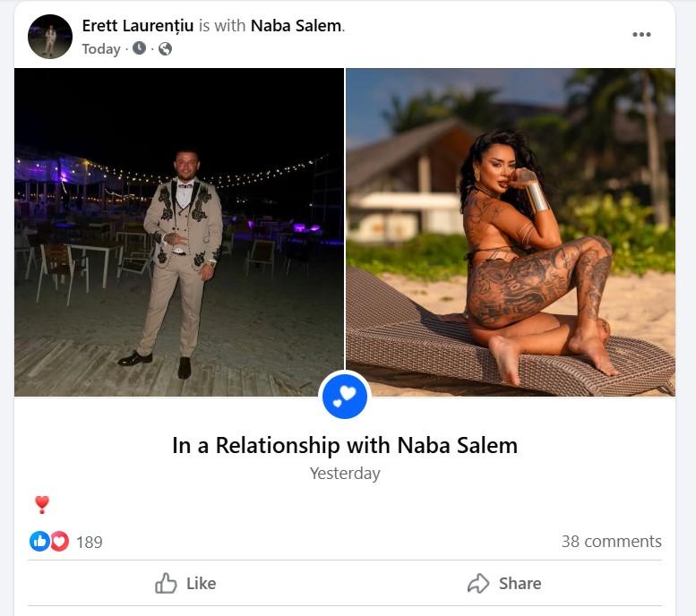Click the blue relationship hearts icon

pos(345,396)
